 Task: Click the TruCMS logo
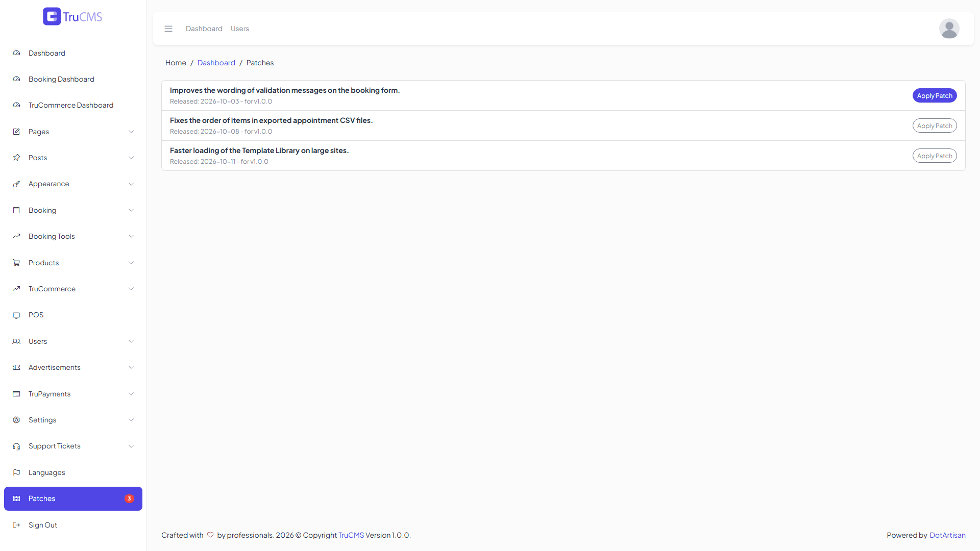click(72, 16)
